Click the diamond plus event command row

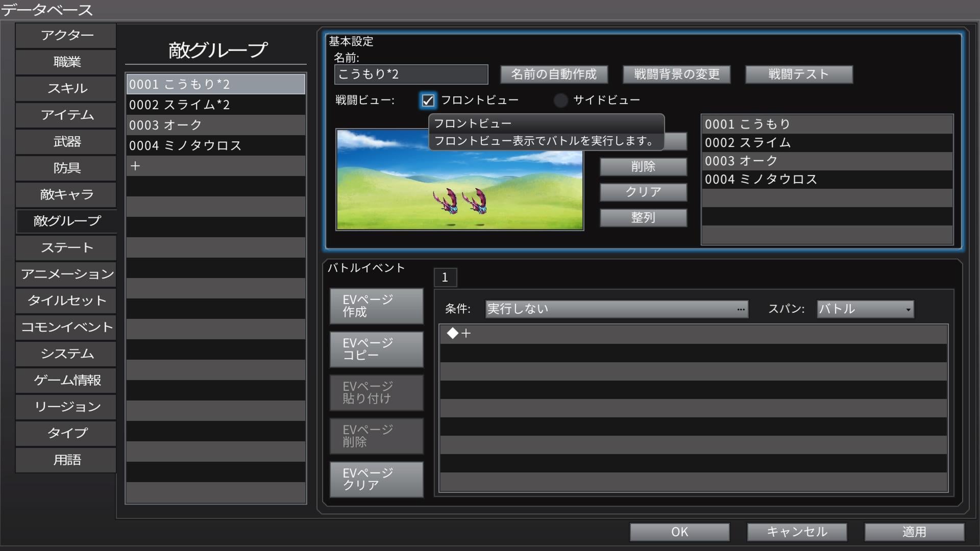tap(459, 334)
